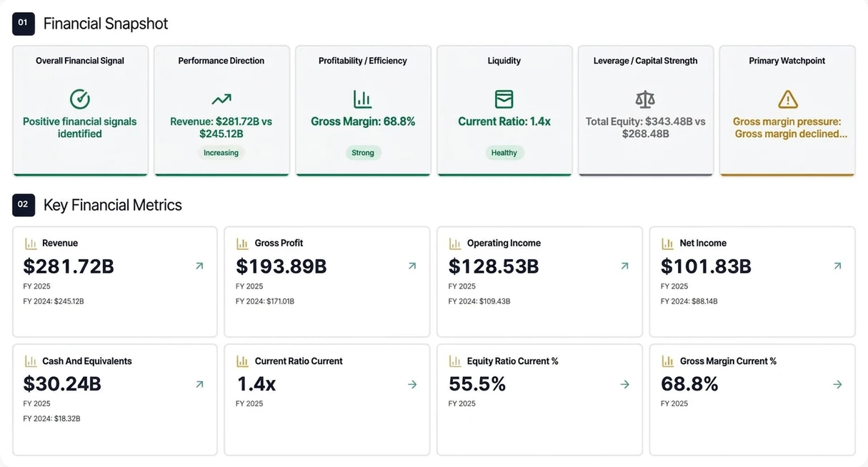Click the 01 section number badge

click(24, 24)
